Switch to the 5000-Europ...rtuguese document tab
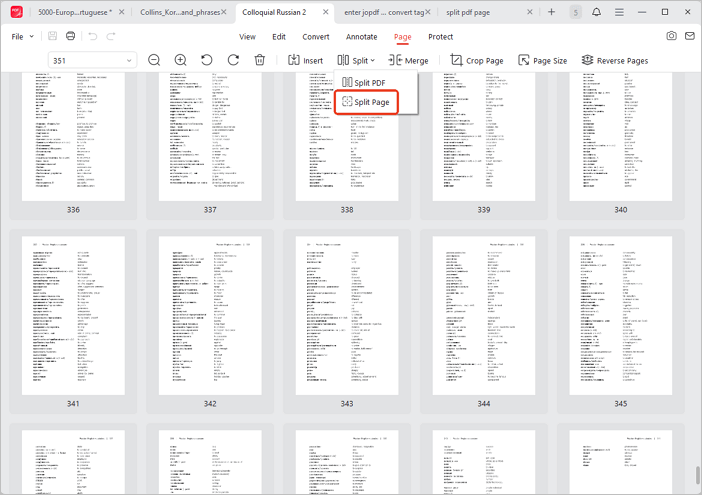Viewport: 702px width, 495px height. [x=75, y=12]
